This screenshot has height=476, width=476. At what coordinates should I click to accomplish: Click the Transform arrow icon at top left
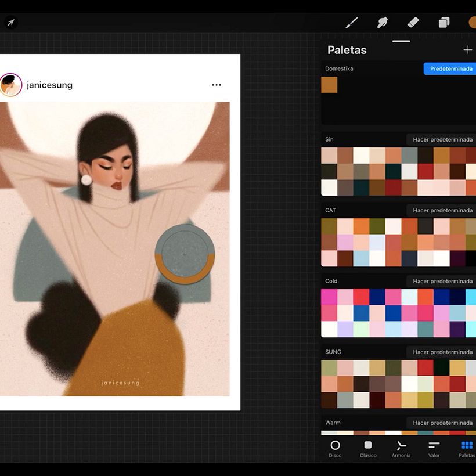(x=11, y=23)
